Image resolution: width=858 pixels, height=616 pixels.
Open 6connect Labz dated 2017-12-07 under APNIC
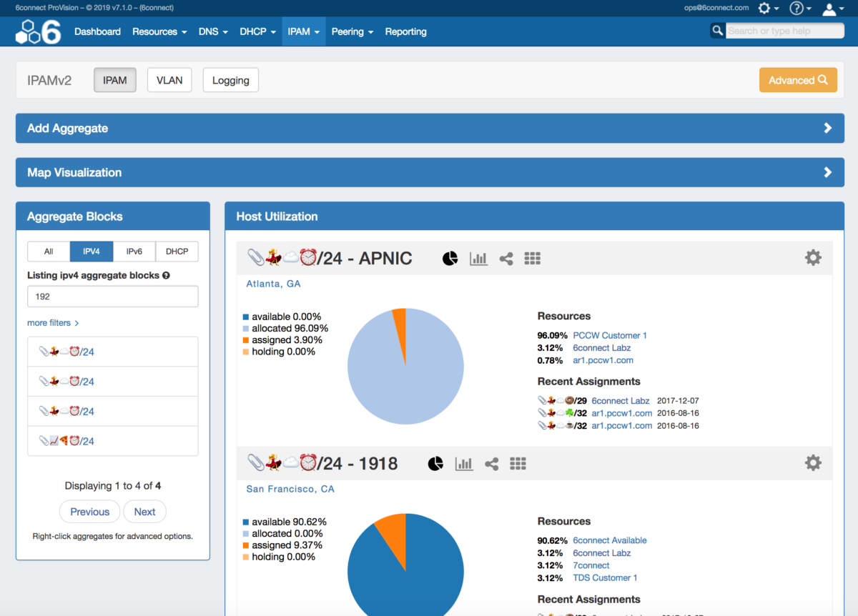(621, 401)
